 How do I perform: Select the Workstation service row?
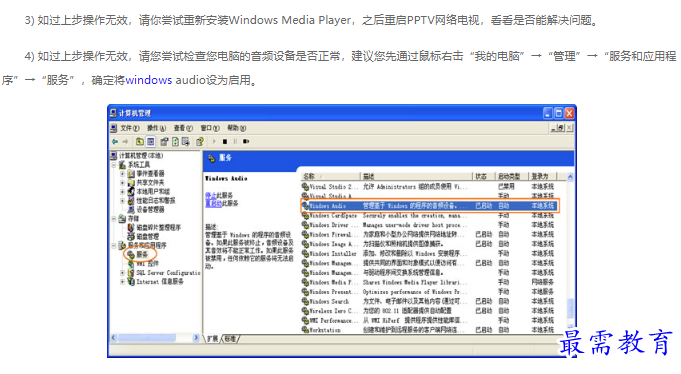(430, 330)
